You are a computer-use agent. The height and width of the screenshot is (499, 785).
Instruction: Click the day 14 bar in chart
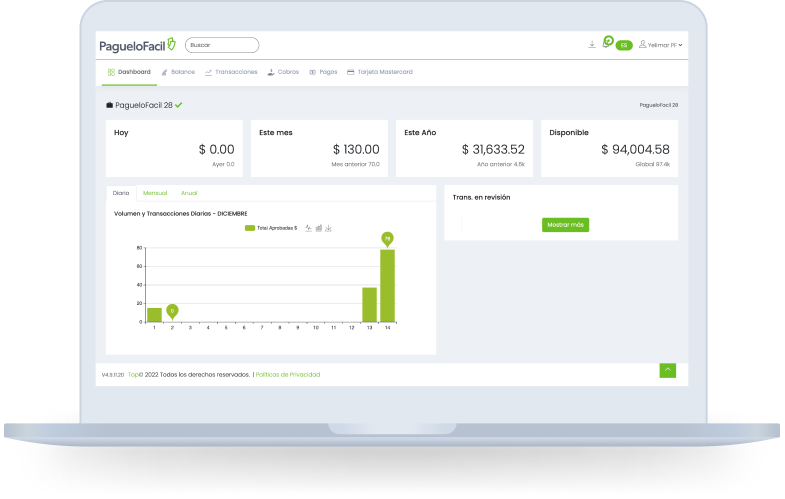[x=387, y=285]
